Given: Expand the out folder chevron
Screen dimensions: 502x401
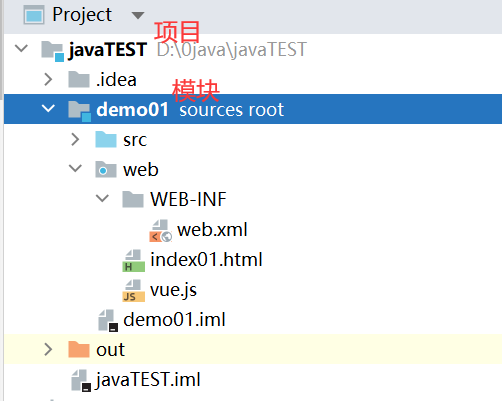Looking at the screenshot, I should click(x=48, y=349).
